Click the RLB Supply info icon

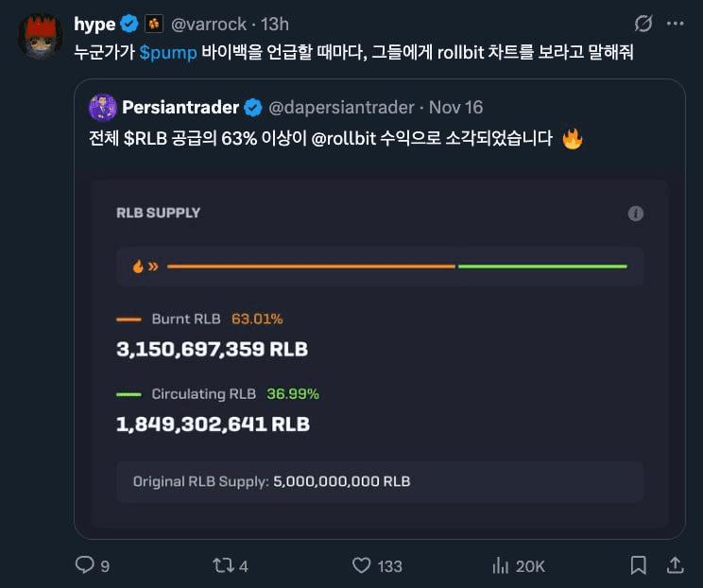point(636,214)
